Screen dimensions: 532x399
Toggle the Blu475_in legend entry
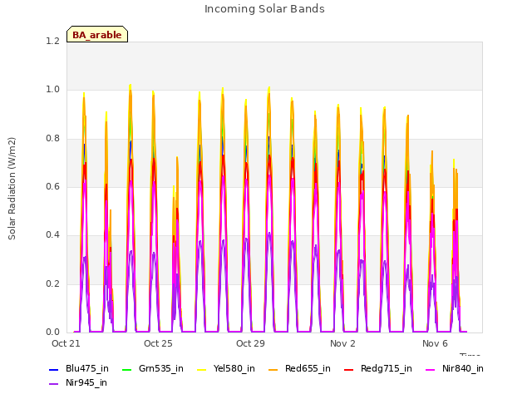79,369
